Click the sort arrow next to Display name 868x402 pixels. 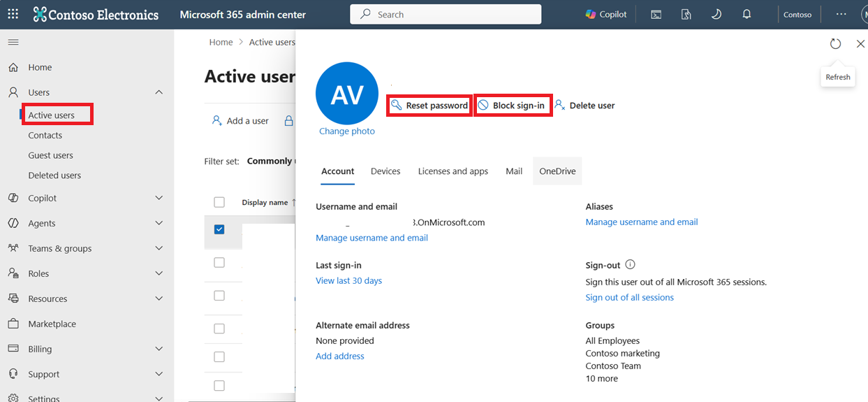coord(294,203)
